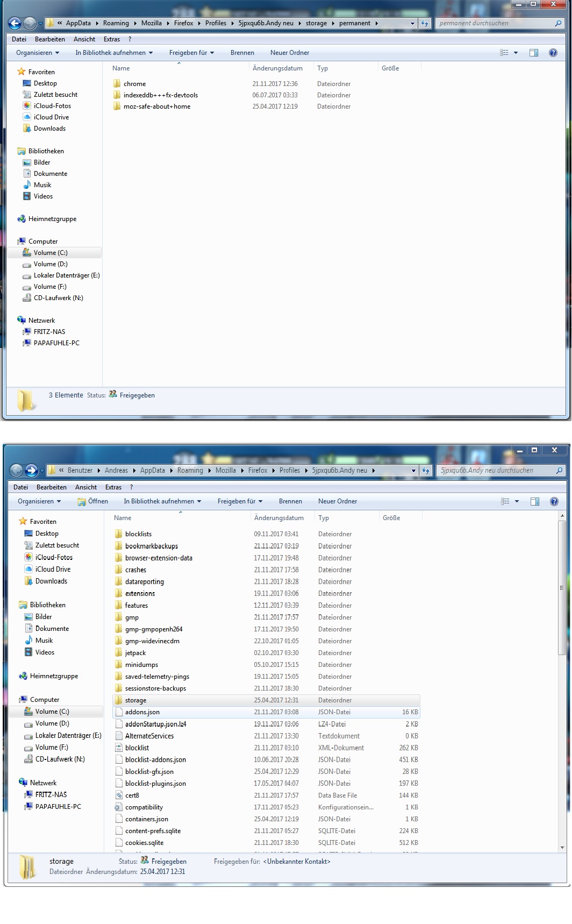Select iCloud-Fotos in top window favorites
Image resolution: width=572 pixels, height=924 pixels.
[x=52, y=106]
